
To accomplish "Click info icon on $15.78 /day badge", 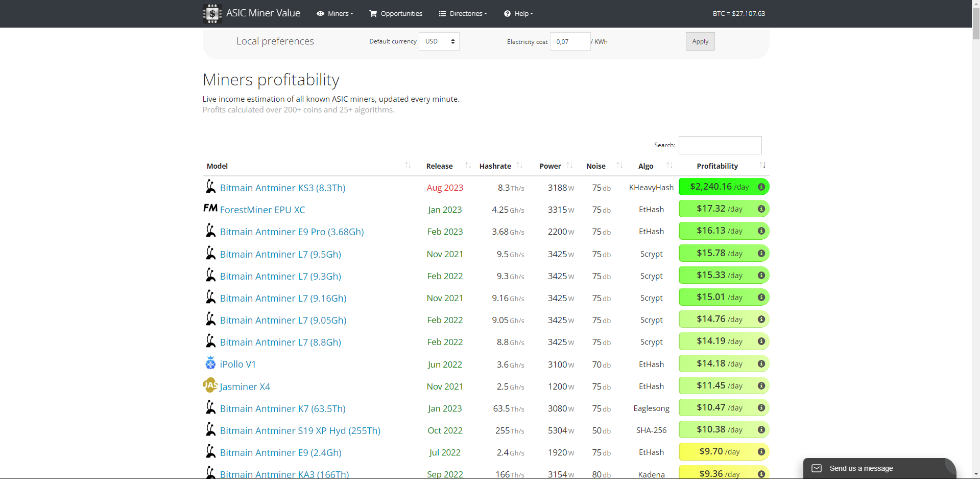I will pos(761,254).
